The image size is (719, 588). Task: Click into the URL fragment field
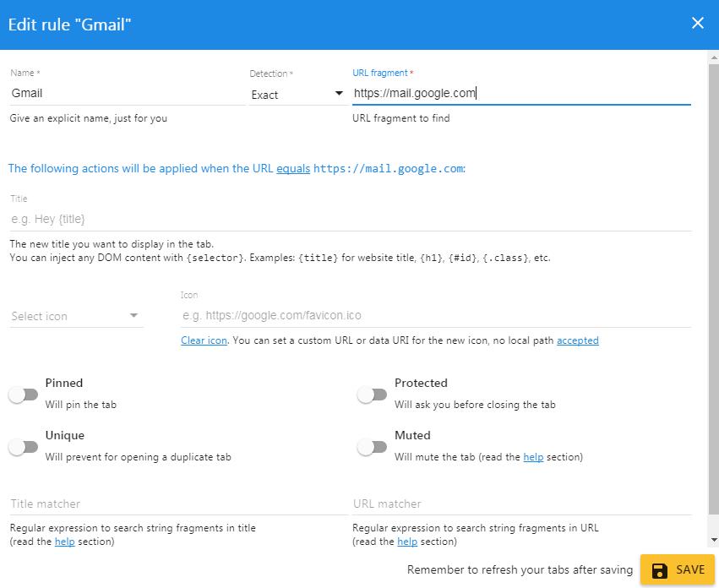coord(520,93)
